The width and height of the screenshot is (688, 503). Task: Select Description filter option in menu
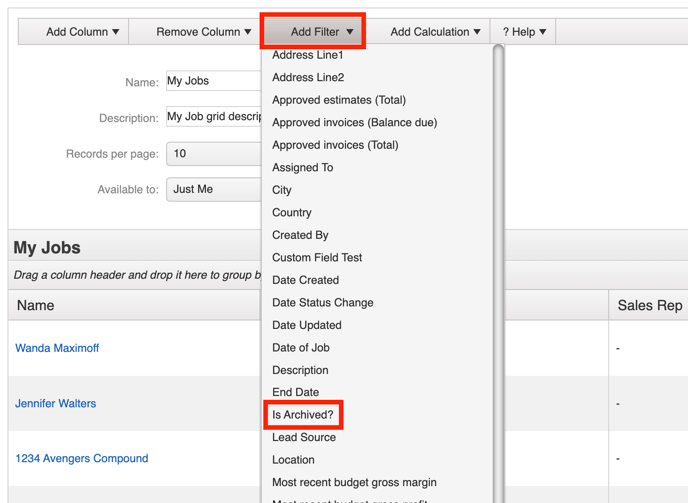pos(300,370)
